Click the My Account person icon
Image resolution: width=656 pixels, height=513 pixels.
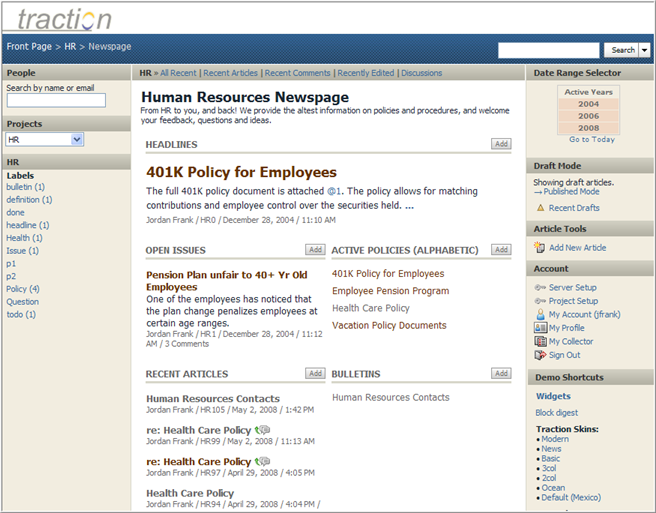click(540, 314)
